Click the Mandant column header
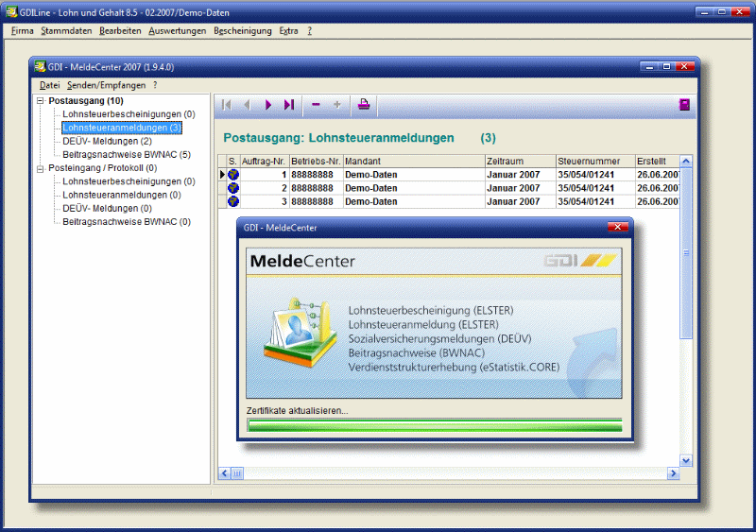756x532 pixels. [x=413, y=161]
